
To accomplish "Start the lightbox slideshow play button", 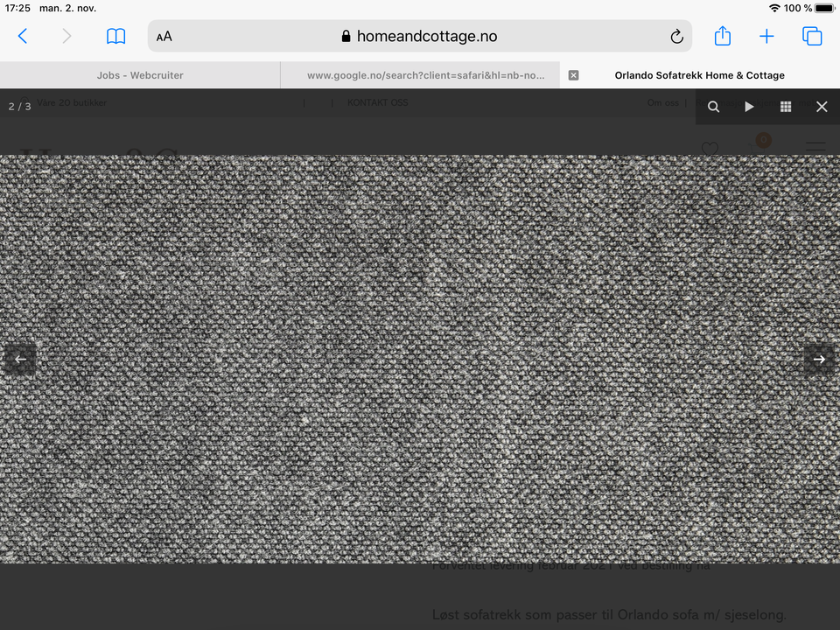I will [749, 107].
